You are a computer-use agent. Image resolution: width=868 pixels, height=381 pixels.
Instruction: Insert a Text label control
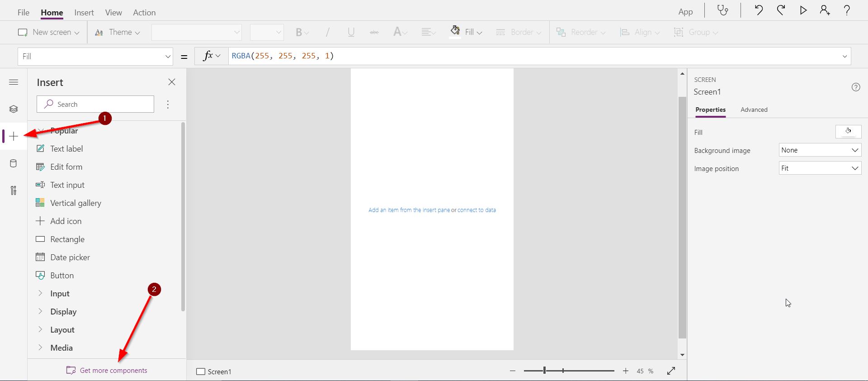point(60,149)
